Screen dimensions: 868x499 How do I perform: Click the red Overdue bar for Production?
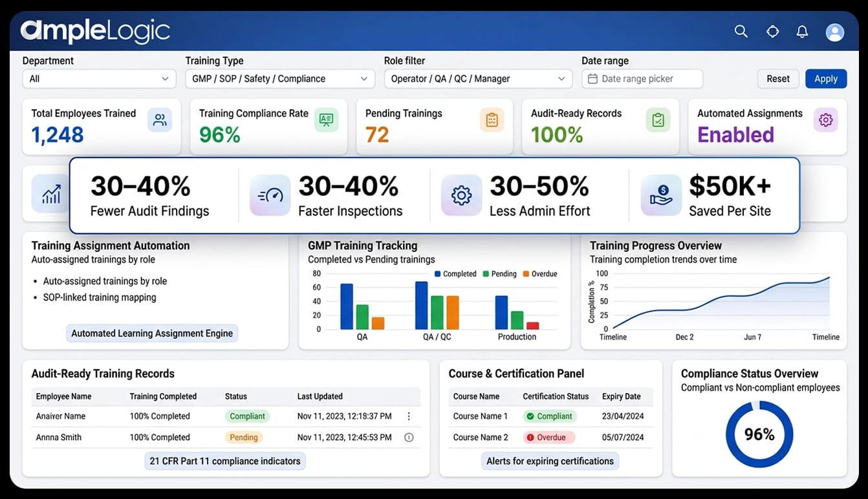coord(533,326)
